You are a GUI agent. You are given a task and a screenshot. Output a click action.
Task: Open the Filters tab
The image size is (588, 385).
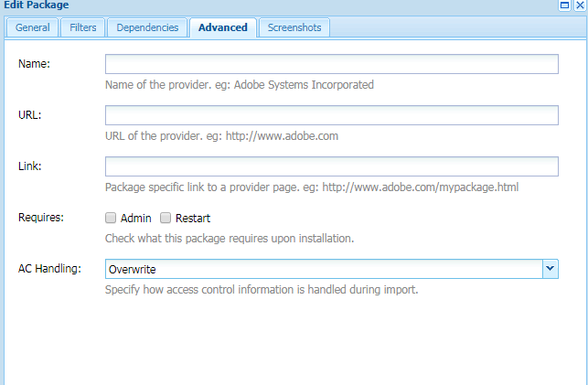(x=83, y=27)
